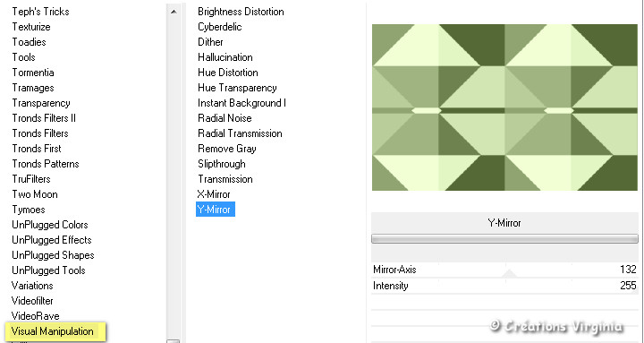Viewport: 644px width, 343px height.
Task: Click the category list scroll-up arrow
Action: [174, 12]
